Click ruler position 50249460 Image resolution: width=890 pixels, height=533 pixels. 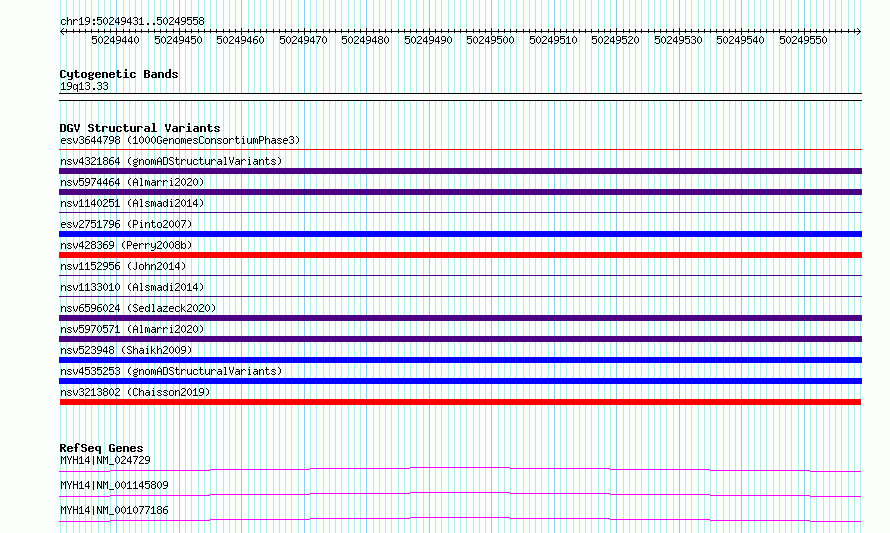240,40
